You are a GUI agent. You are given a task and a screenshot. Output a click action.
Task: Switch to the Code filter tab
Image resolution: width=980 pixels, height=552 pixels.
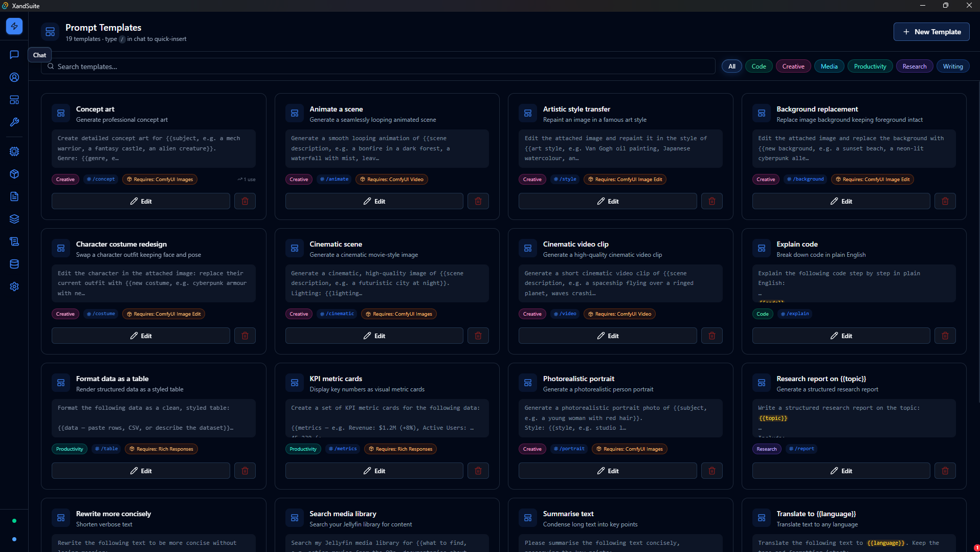click(x=759, y=66)
